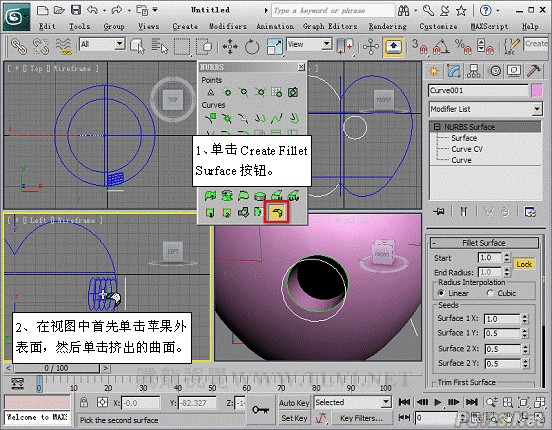
Task: Collapse the NURBS Surface stack entry
Action: point(437,127)
